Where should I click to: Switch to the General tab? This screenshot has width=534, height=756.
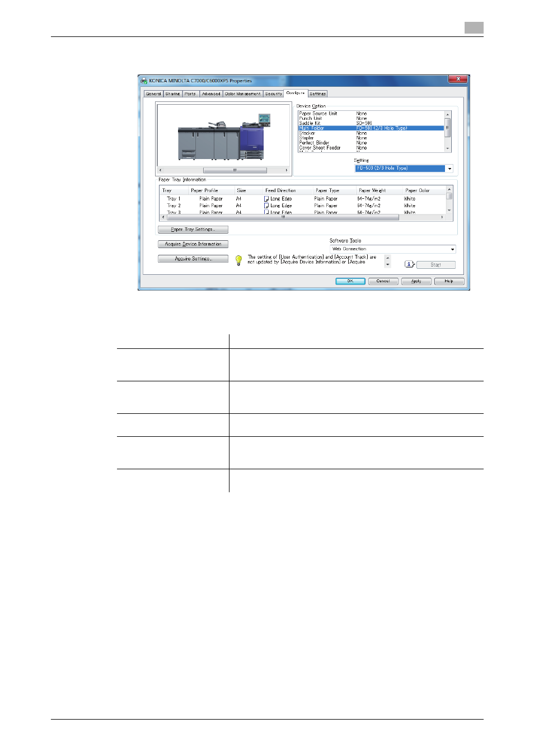(x=153, y=94)
